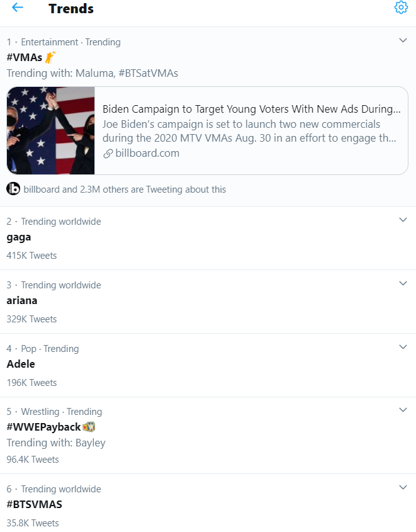The height and width of the screenshot is (532, 416).
Task: Expand options chevron for #VMAs trend
Action: [x=403, y=40]
